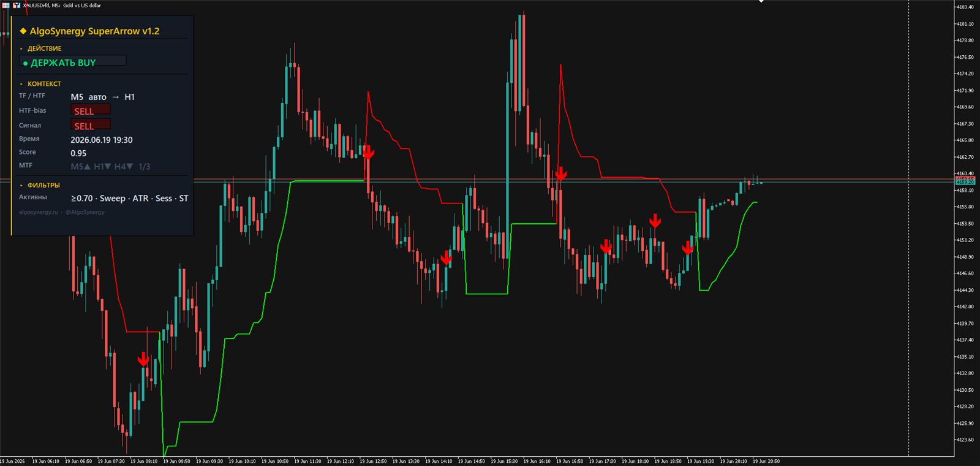Click the MTF M5▲ indicator
This screenshot has height=466, width=980.
pyautogui.click(x=80, y=167)
